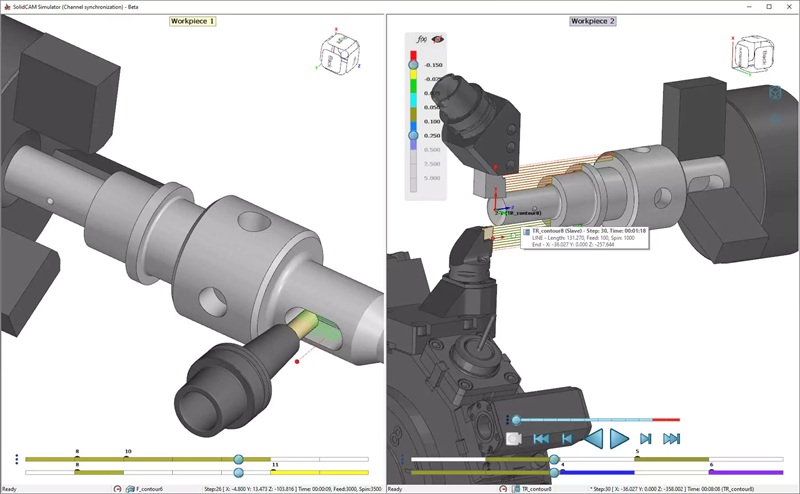The image size is (800, 494).
Task: Jump to end with fast-forward button
Action: point(672,438)
